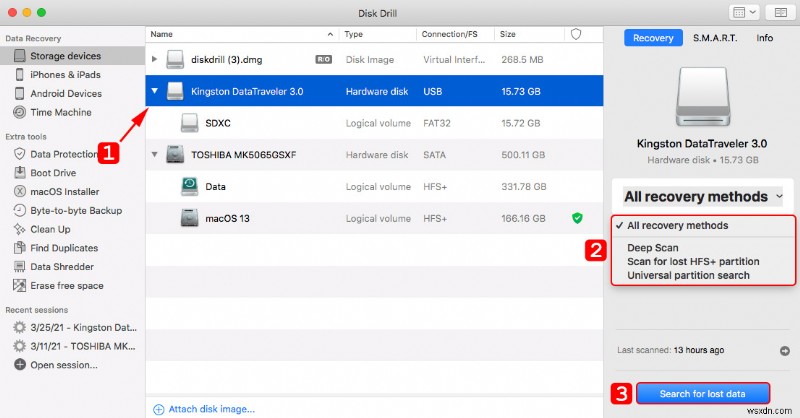Sort by Type column header
The width and height of the screenshot is (800, 418).
[378, 34]
